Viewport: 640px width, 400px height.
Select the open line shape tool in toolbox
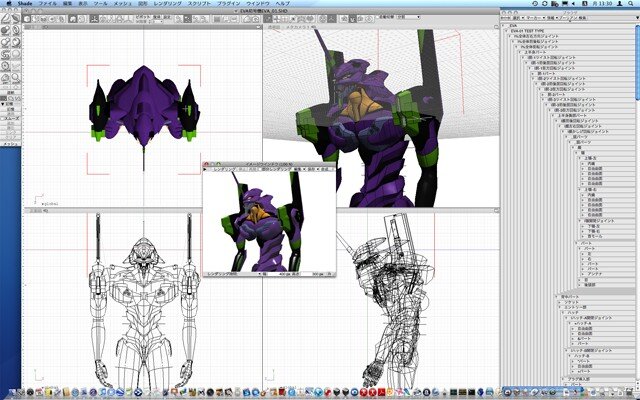point(5,18)
